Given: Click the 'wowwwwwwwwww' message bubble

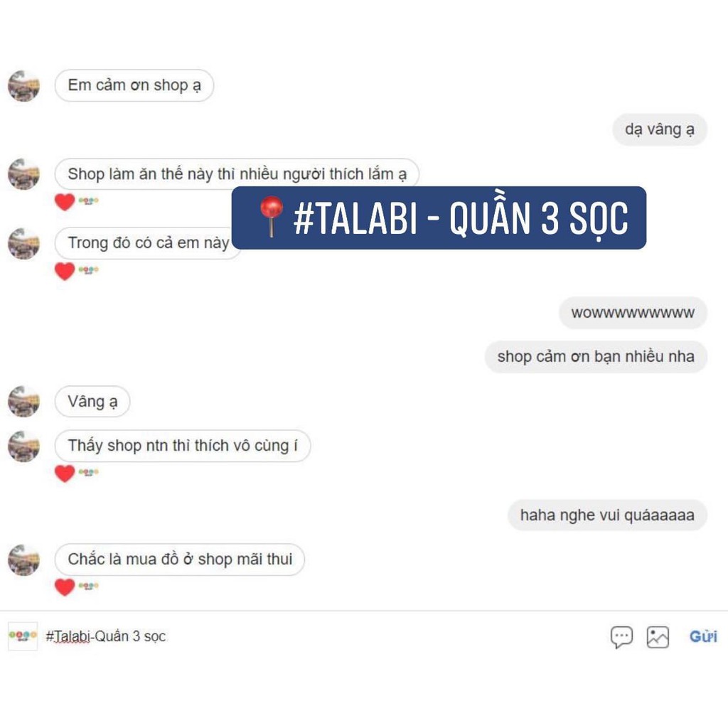Looking at the screenshot, I should click(633, 313).
